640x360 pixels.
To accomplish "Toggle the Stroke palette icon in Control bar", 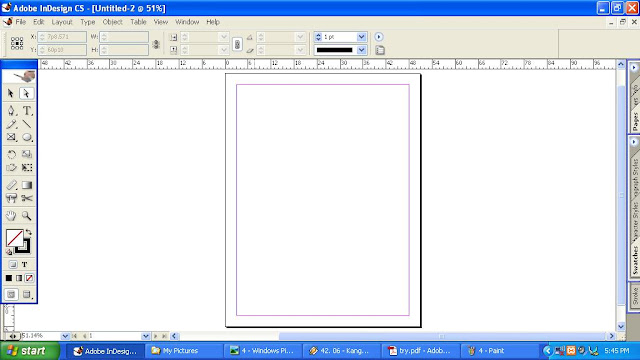I will pyautogui.click(x=380, y=50).
